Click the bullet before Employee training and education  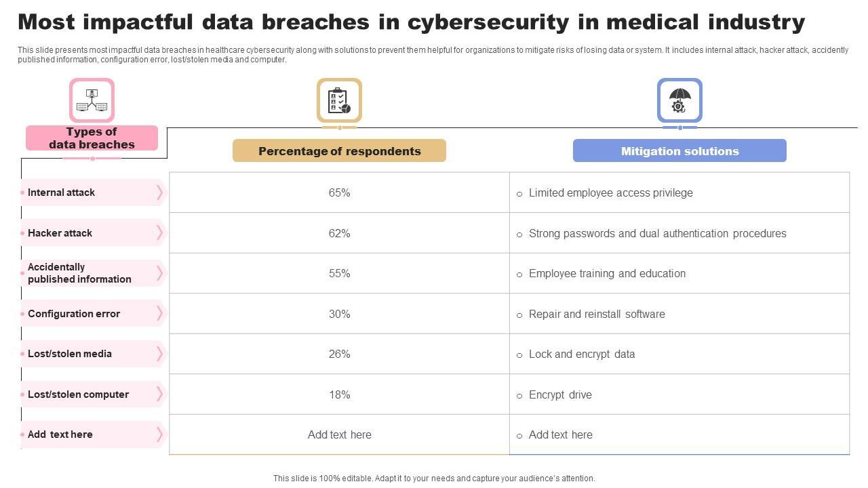[x=519, y=274]
